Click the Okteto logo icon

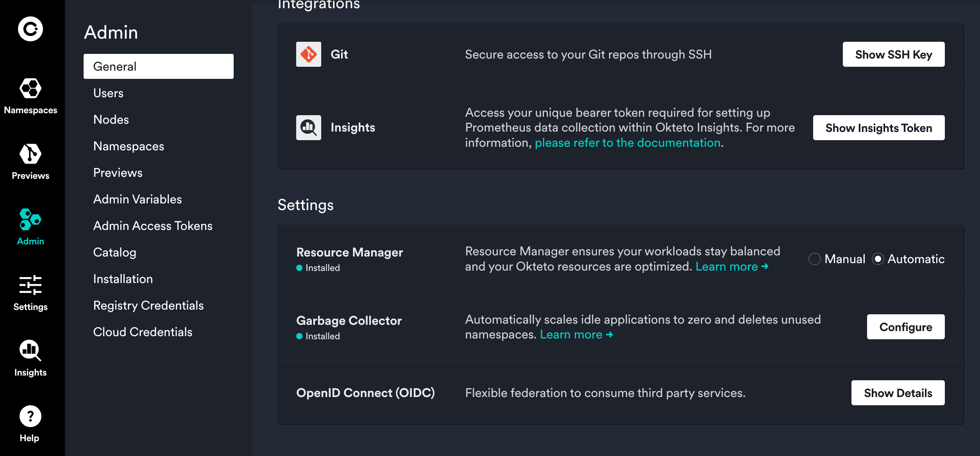tap(30, 28)
